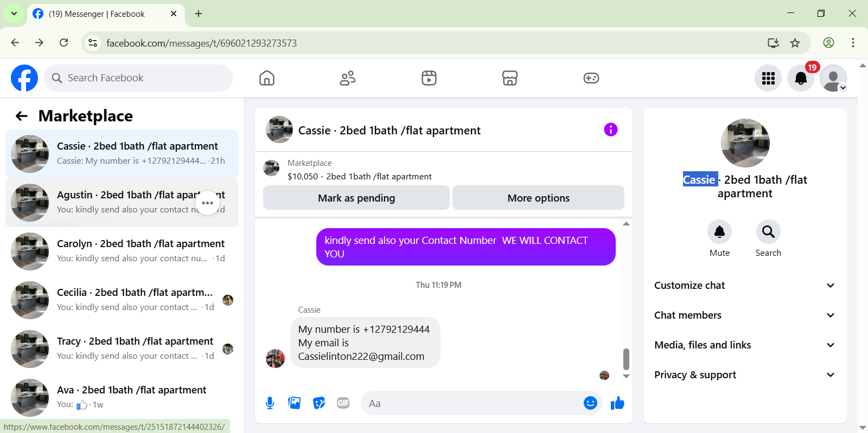Open notifications bell with 19 badge
Screen dimensions: 868x433
click(x=801, y=78)
